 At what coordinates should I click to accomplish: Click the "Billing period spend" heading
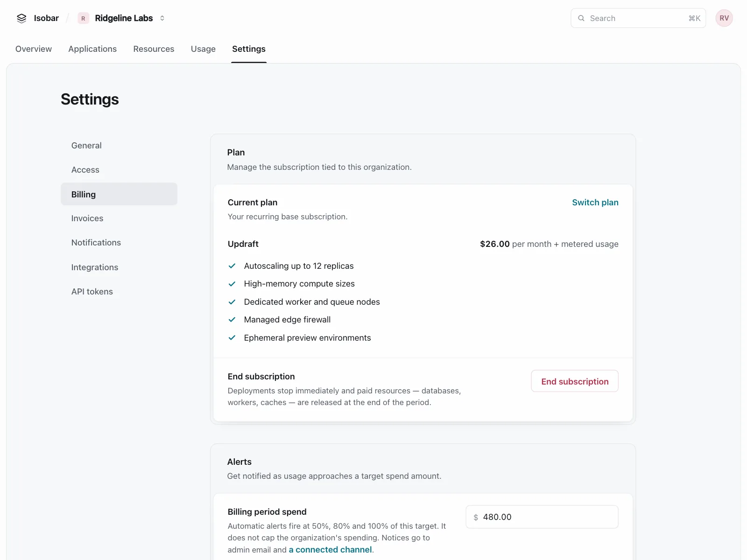(267, 512)
